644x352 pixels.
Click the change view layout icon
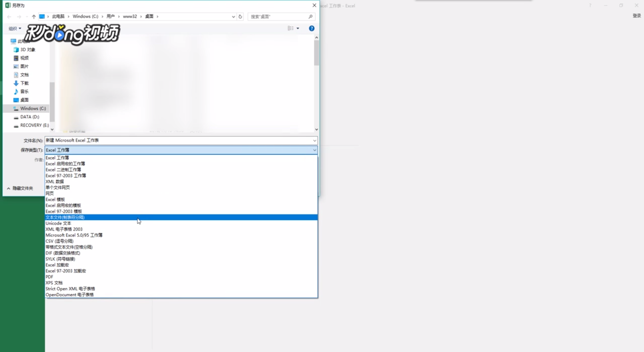coord(291,29)
